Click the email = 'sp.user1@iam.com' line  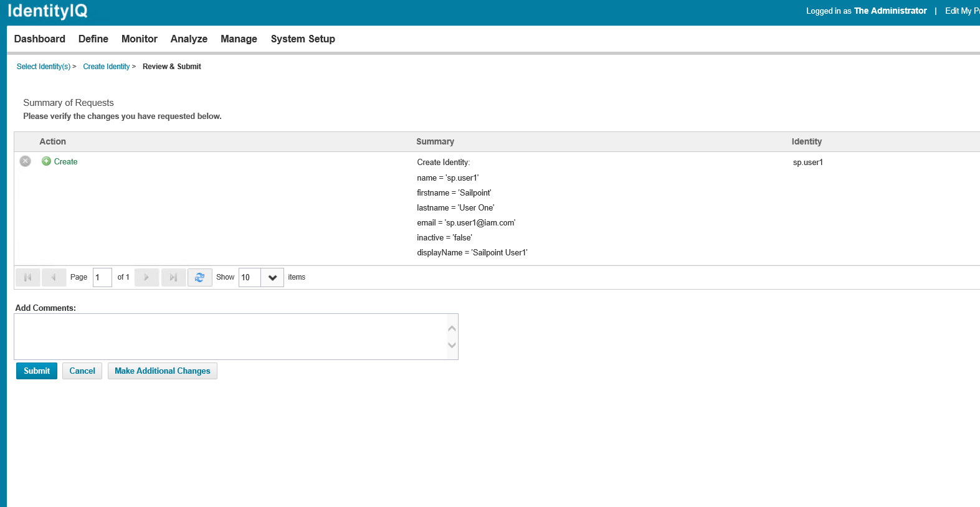pyautogui.click(x=466, y=222)
